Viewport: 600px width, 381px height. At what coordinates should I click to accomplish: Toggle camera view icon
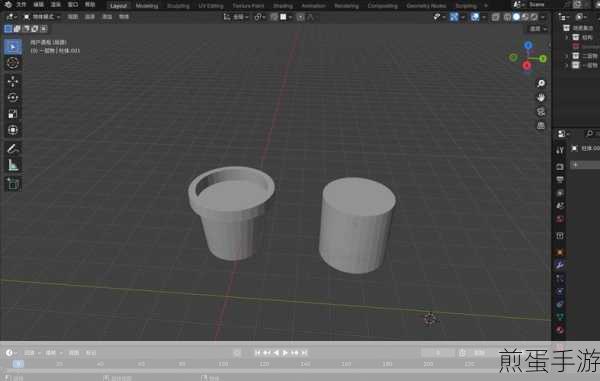point(541,112)
